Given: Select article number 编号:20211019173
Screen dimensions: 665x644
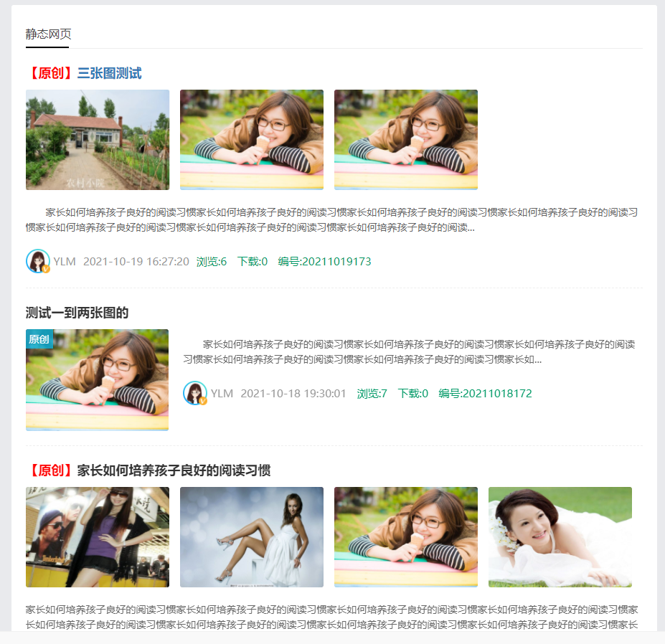Looking at the screenshot, I should (324, 262).
